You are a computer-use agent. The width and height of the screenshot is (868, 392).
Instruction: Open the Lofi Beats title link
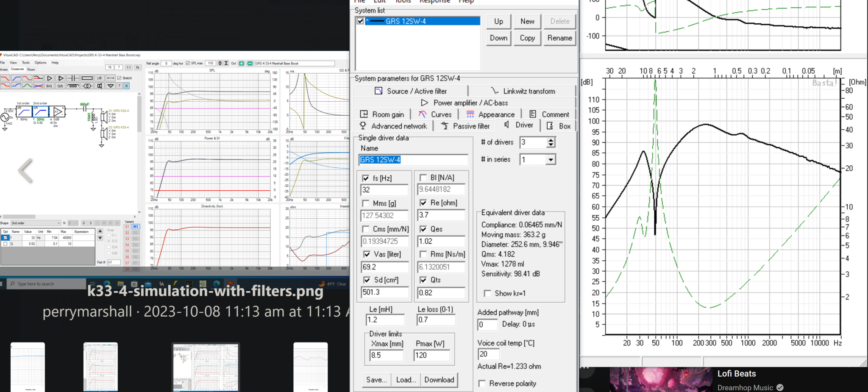[x=737, y=374]
